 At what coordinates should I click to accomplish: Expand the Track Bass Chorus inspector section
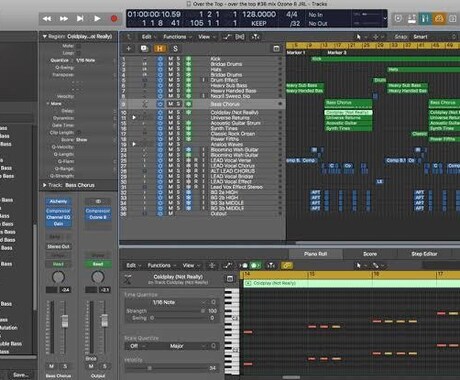(44, 185)
